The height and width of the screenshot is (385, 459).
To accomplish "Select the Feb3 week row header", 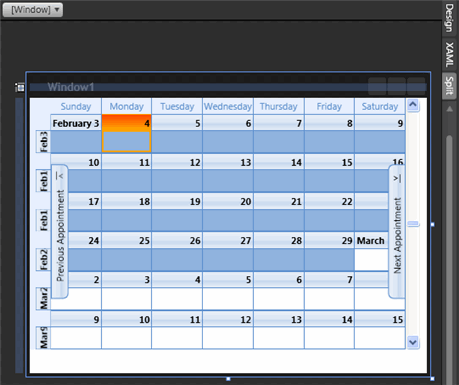I will pos(43,142).
